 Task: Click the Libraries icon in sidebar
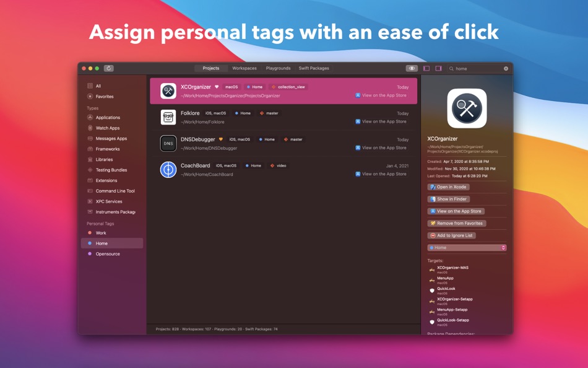(90, 160)
